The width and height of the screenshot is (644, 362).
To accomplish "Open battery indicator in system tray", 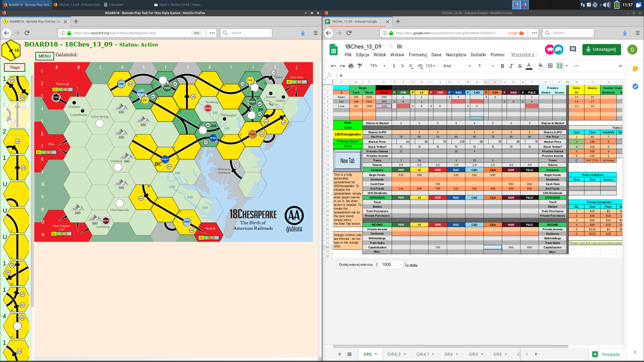I will tap(617, 5).
